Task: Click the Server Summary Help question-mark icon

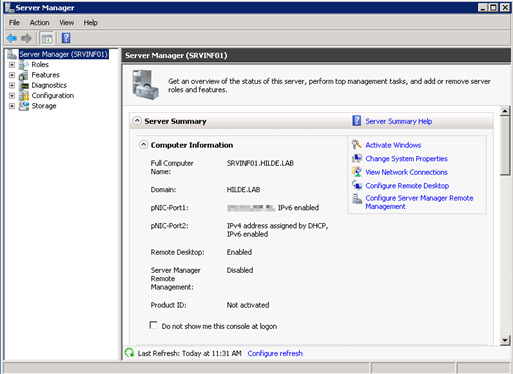Action: [x=357, y=121]
